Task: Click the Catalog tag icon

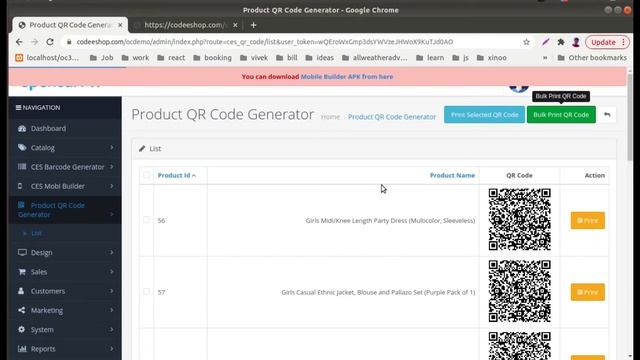Action: (x=22, y=147)
